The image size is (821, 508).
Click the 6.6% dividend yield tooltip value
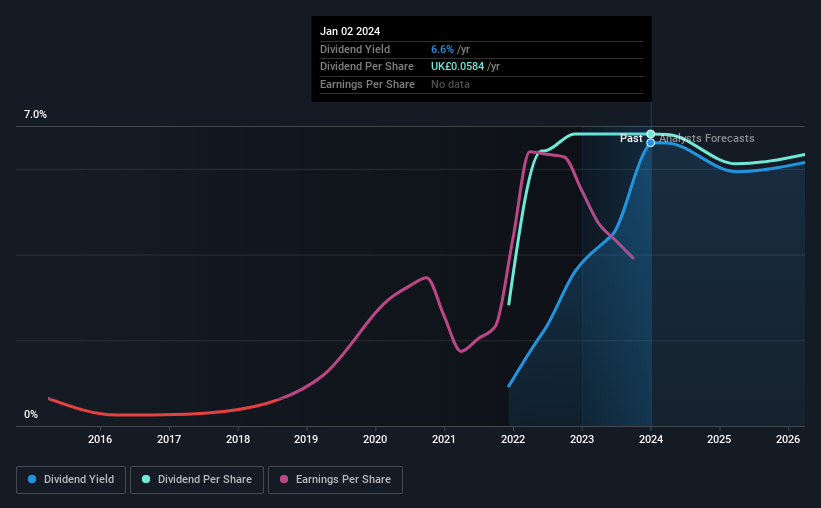tap(442, 49)
